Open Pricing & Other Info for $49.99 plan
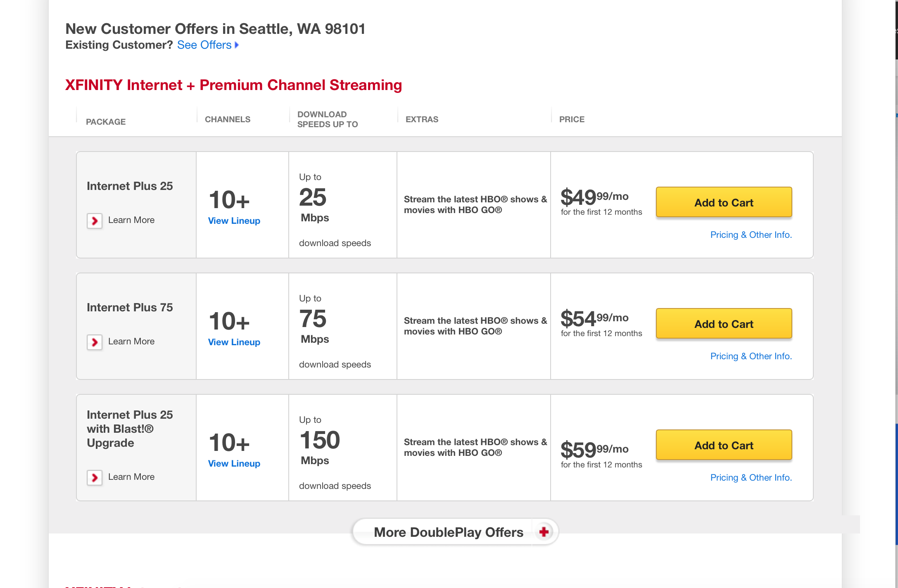Viewport: 898px width, 588px height. point(751,235)
